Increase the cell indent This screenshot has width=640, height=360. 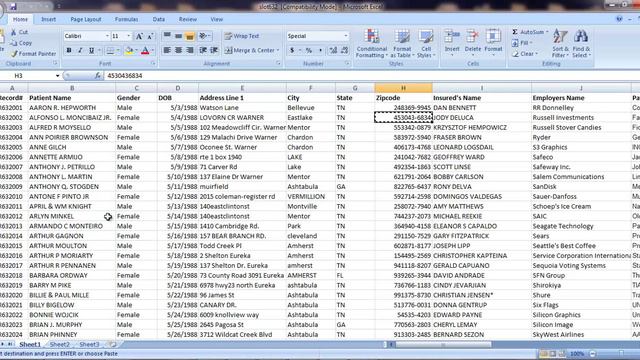click(214, 50)
